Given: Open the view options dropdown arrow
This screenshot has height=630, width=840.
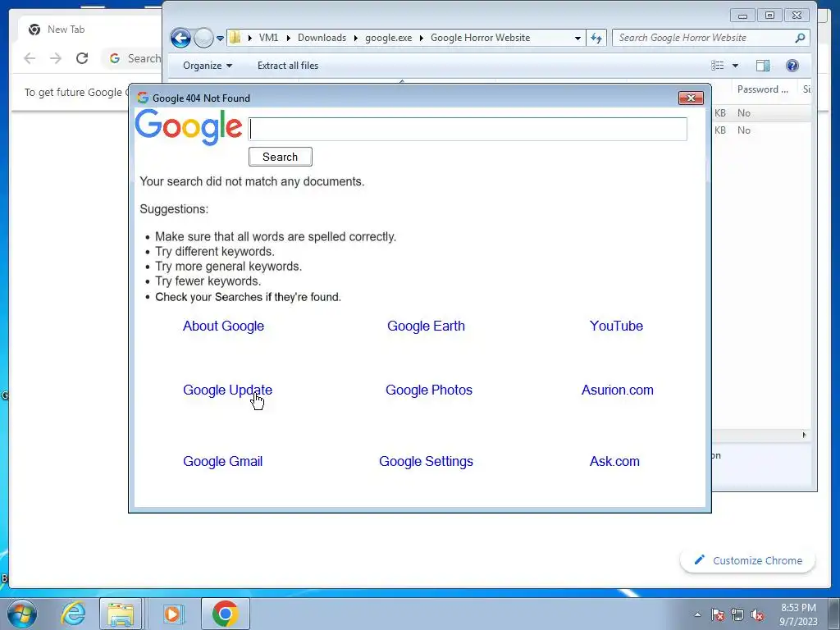Looking at the screenshot, I should coord(736,66).
